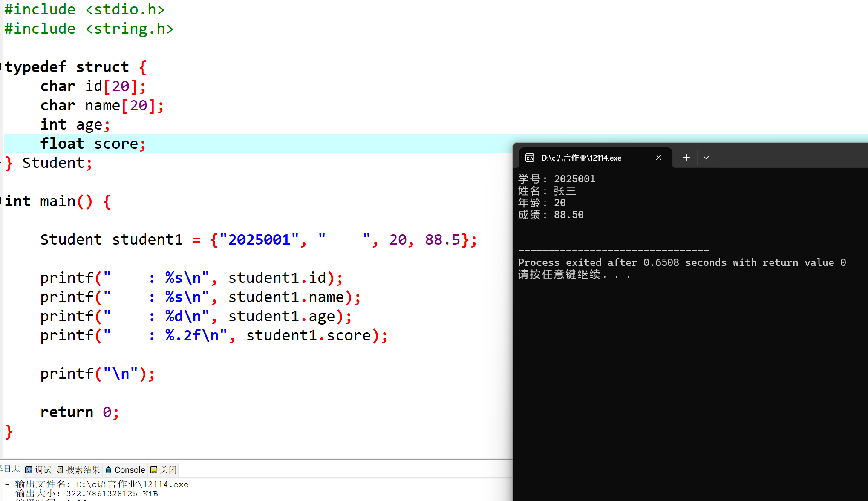This screenshot has height=501, width=868.
Task: Click the 学号: 2025001 terminal output line
Action: click(557, 179)
